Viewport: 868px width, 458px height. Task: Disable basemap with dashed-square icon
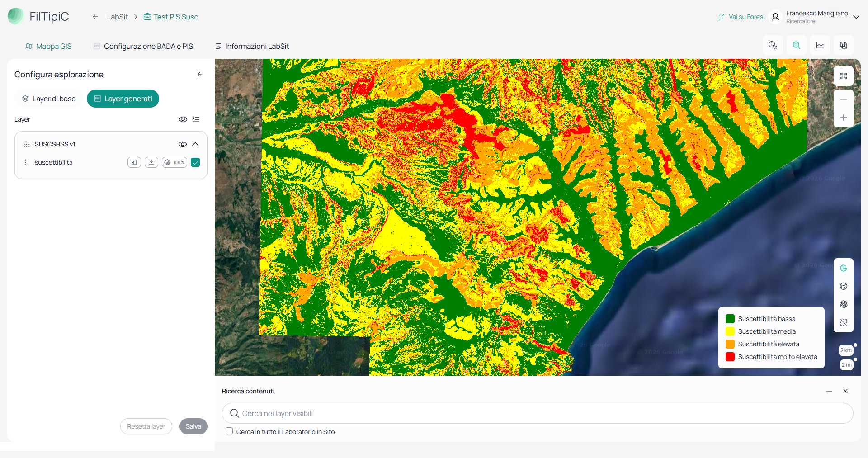(x=844, y=322)
